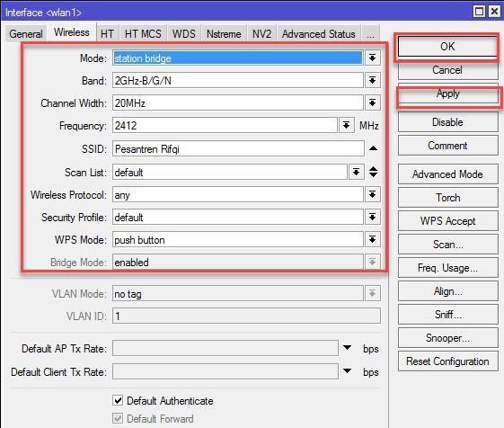Image resolution: width=504 pixels, height=428 pixels.
Task: Open the Security Profile dropdown arrow
Action: 372,218
